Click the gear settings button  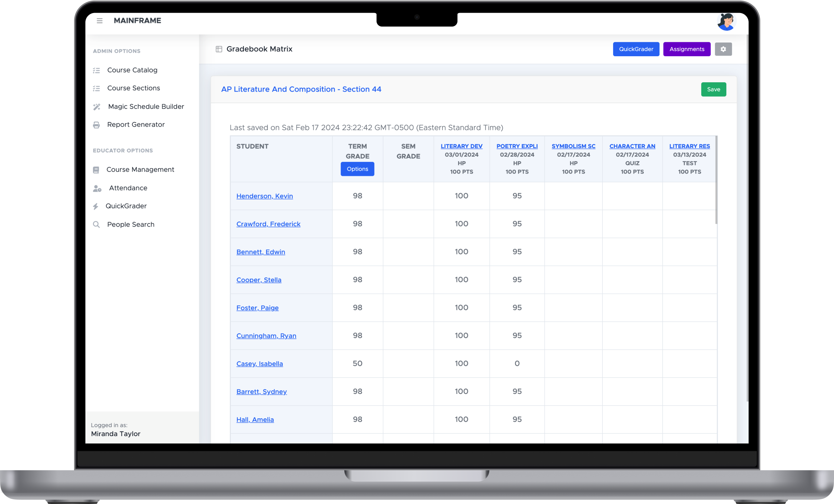(x=723, y=49)
